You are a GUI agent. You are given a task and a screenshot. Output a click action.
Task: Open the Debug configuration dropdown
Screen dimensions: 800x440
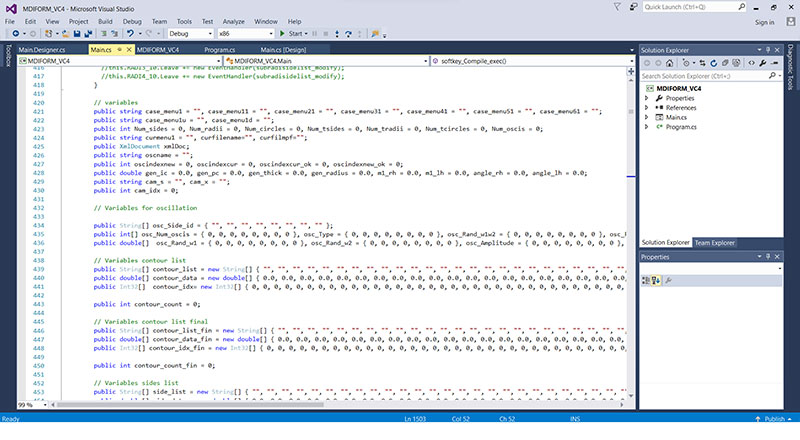pos(191,34)
